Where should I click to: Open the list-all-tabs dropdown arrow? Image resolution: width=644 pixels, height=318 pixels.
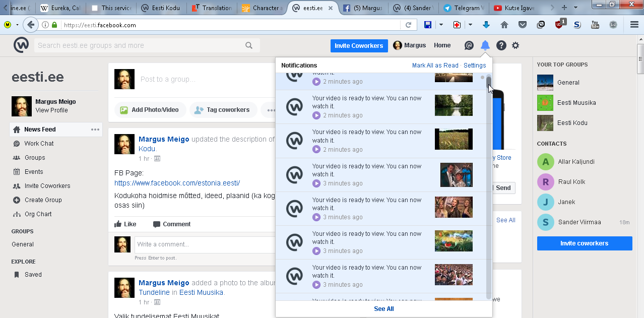[575, 8]
